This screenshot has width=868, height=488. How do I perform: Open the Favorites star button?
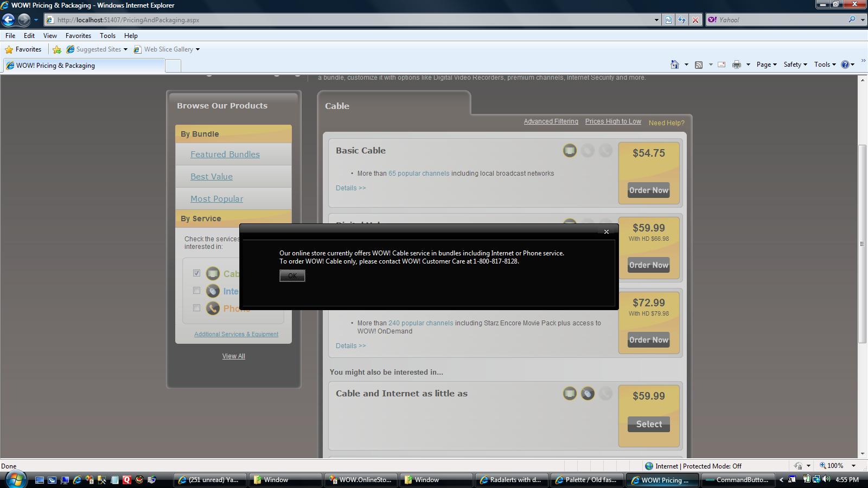coord(23,49)
